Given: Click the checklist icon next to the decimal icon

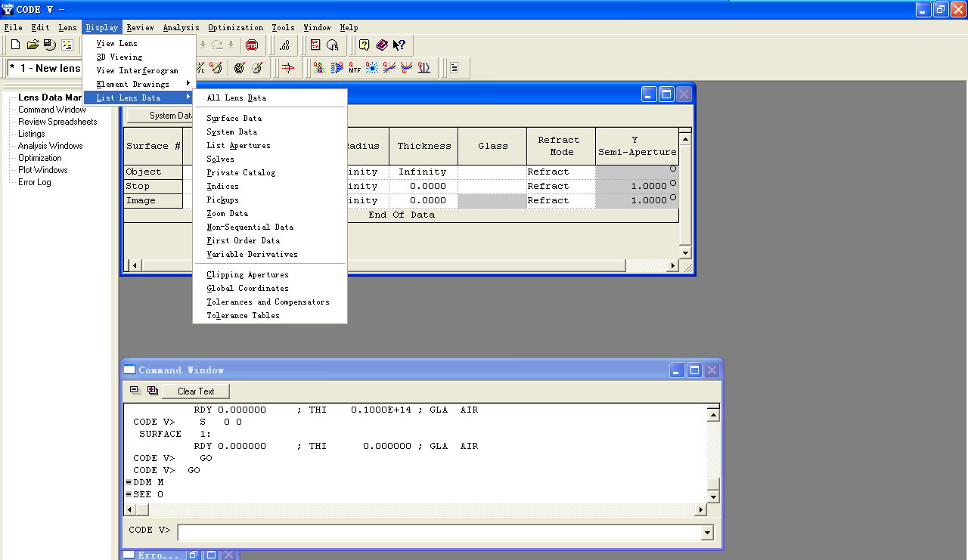Looking at the screenshot, I should coord(315,45).
